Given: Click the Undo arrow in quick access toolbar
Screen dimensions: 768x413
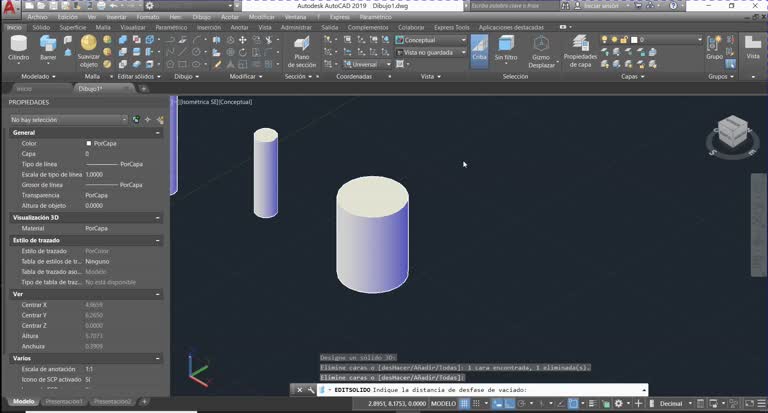Looking at the screenshot, I should point(113,6).
